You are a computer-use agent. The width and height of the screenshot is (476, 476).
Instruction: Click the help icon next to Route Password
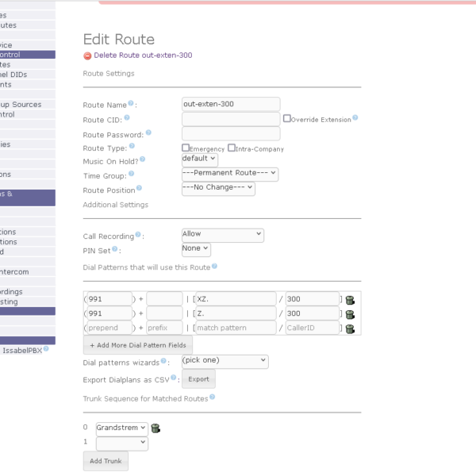tap(149, 132)
